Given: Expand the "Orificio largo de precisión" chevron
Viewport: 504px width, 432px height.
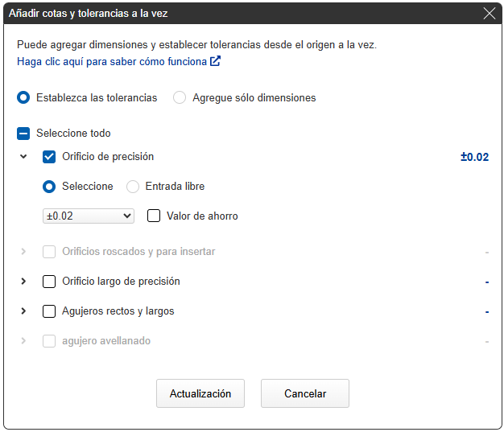Looking at the screenshot, I should click(23, 282).
